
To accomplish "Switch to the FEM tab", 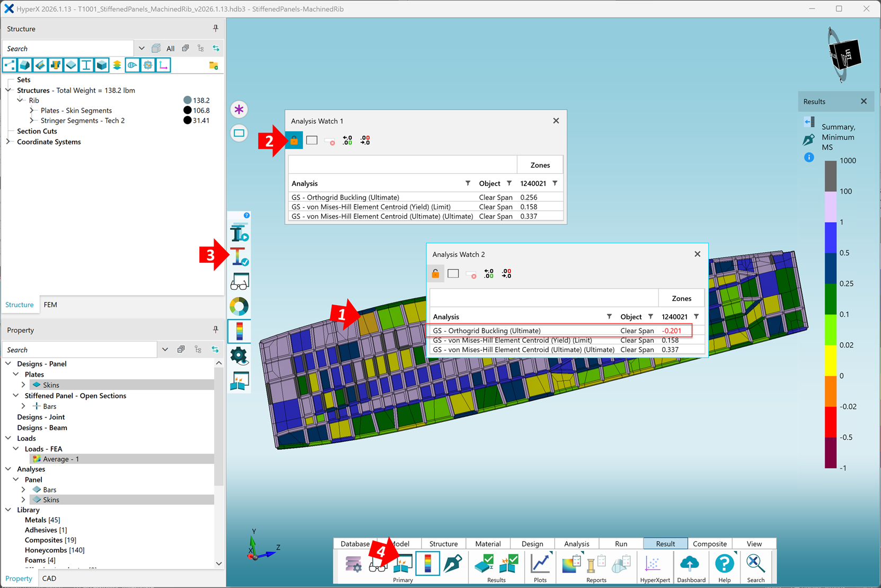I will pos(50,305).
